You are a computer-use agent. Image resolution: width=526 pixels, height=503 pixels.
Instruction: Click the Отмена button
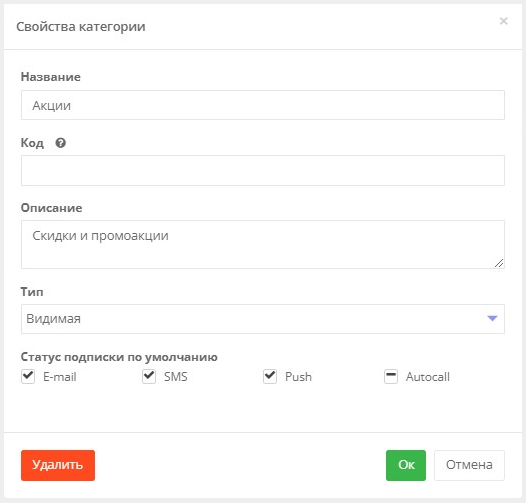pos(469,465)
